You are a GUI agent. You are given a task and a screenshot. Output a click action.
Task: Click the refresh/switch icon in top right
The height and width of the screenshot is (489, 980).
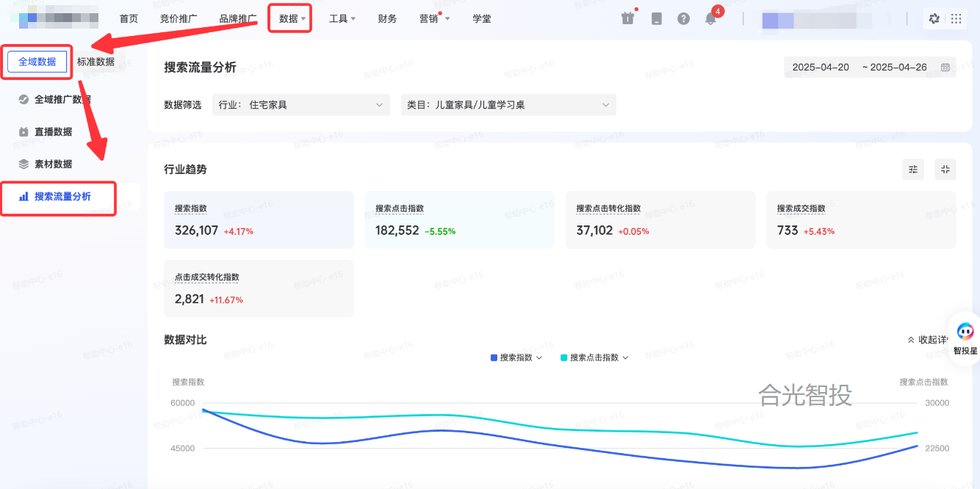(x=934, y=18)
